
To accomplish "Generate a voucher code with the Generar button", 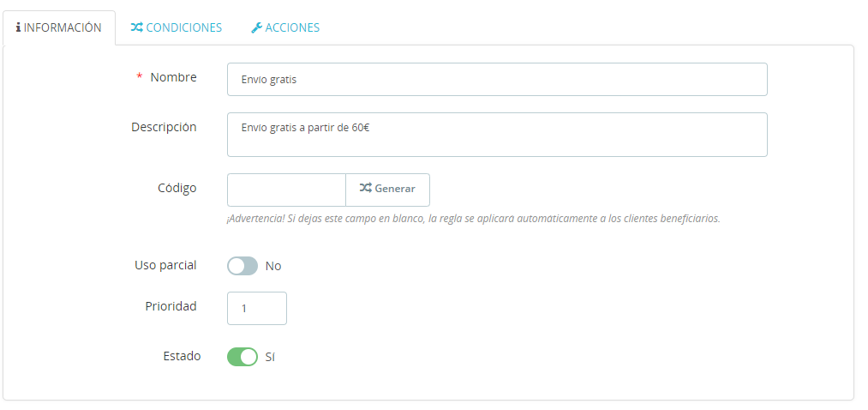I will [387, 190].
